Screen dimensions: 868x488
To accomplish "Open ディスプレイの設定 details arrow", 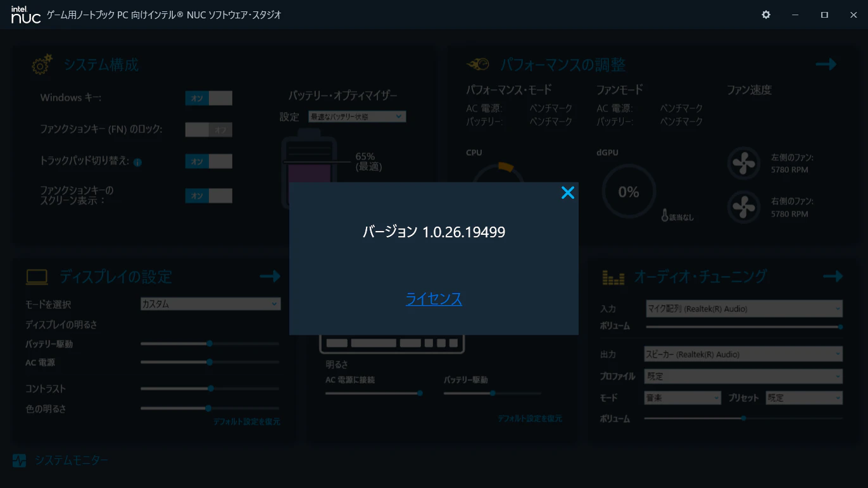I will 270,276.
